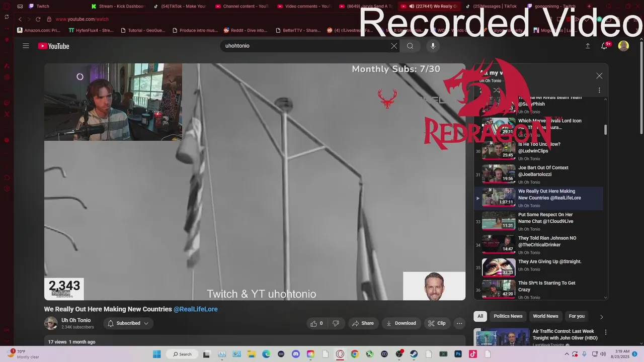Play Put Some Respect On Her Name video
The image size is (644, 362).
(x=538, y=221)
